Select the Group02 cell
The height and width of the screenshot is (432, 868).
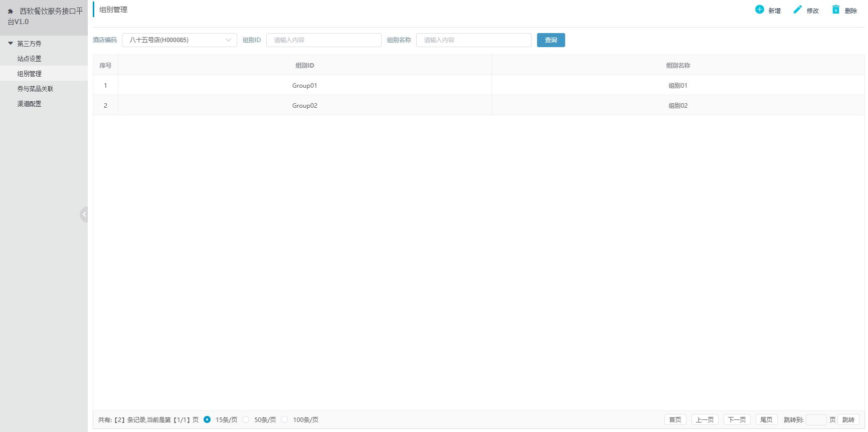[x=304, y=105]
